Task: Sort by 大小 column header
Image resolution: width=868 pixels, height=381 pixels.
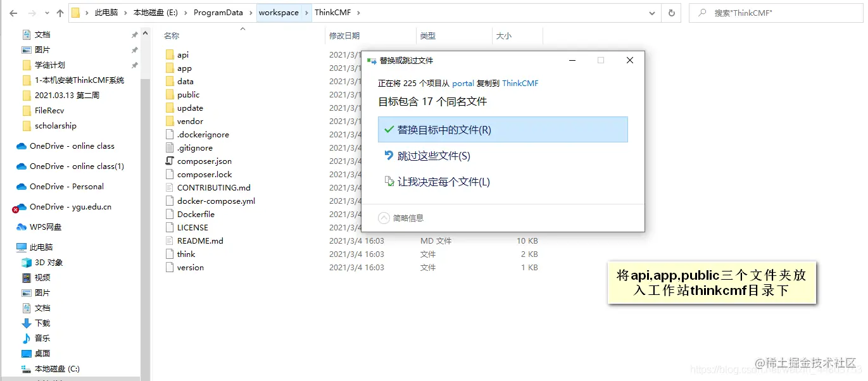Action: click(504, 36)
